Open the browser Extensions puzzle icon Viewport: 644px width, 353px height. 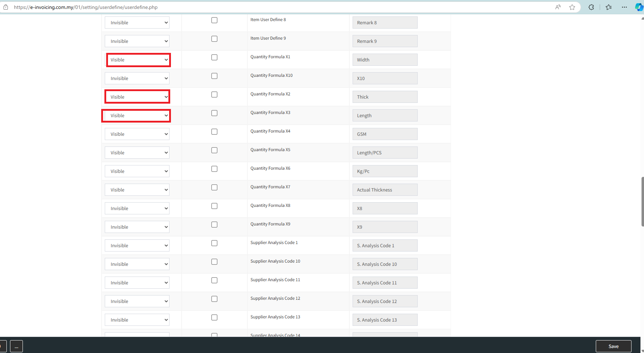coord(591,7)
